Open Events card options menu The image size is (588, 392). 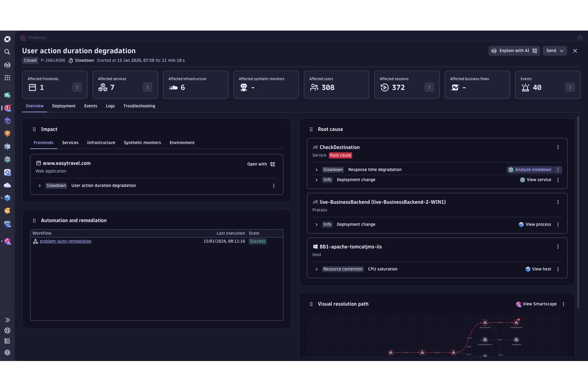[570, 87]
